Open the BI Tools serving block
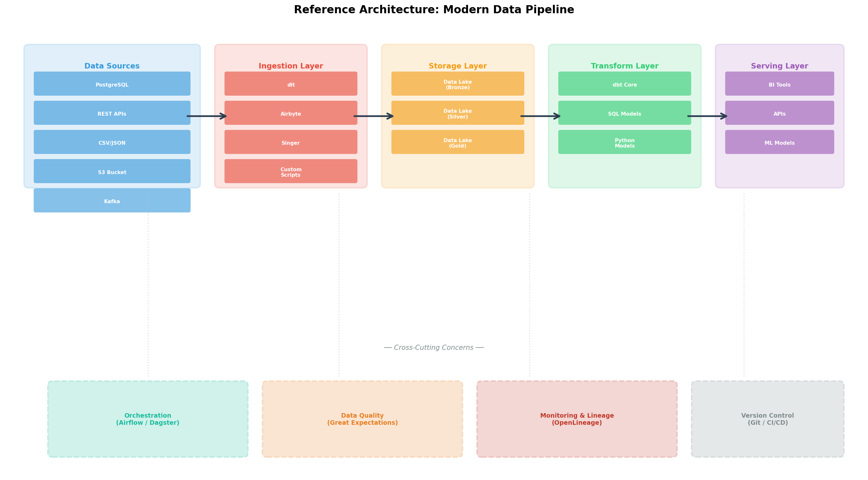868x480 pixels. coord(779,85)
